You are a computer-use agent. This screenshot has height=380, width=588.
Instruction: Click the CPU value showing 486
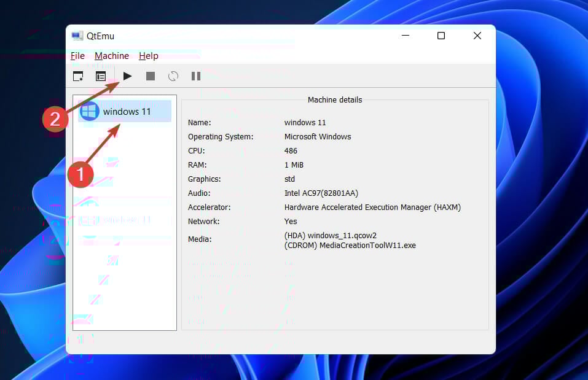click(x=291, y=150)
